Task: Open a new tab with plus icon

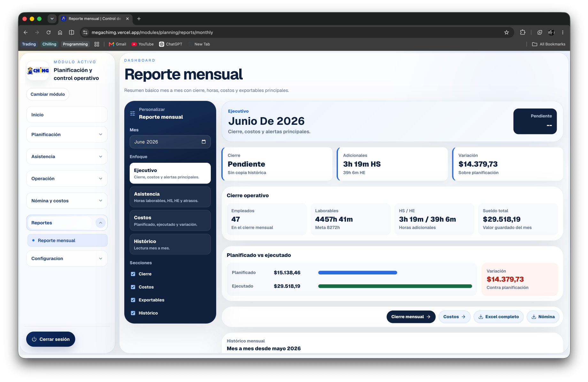Action: point(139,19)
